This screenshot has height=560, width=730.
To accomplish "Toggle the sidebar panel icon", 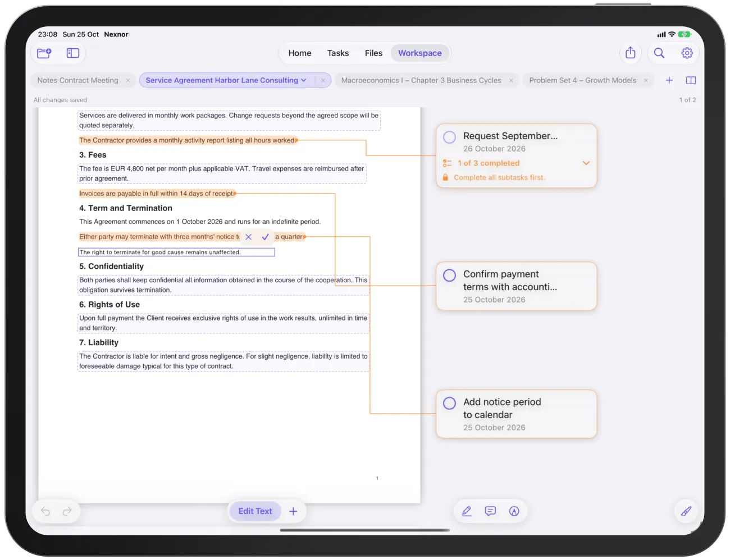I will click(73, 53).
